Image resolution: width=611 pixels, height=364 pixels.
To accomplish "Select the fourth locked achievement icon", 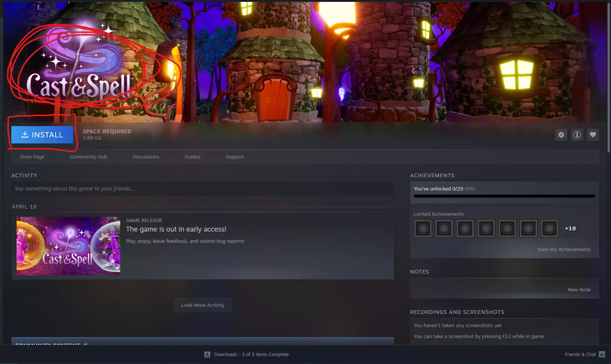I will pyautogui.click(x=486, y=228).
